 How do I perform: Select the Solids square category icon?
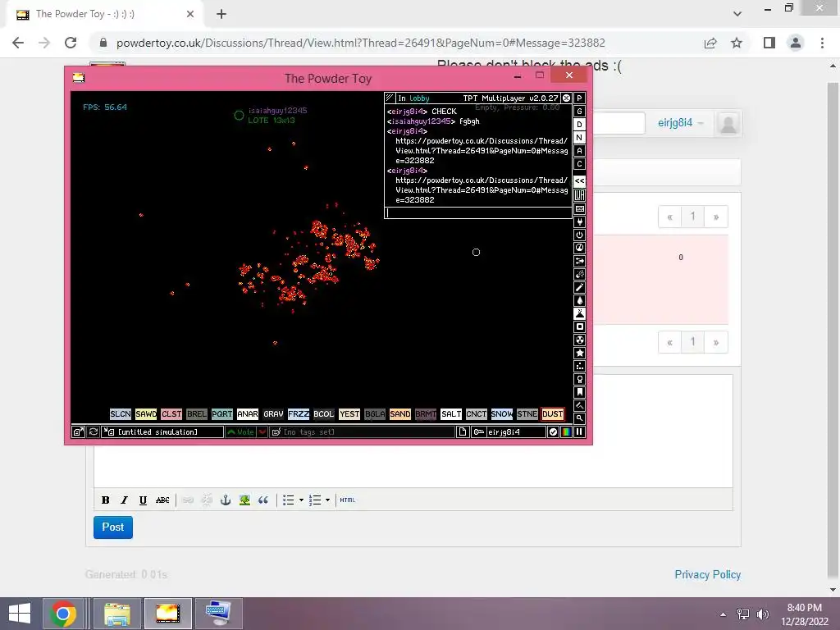[579, 326]
